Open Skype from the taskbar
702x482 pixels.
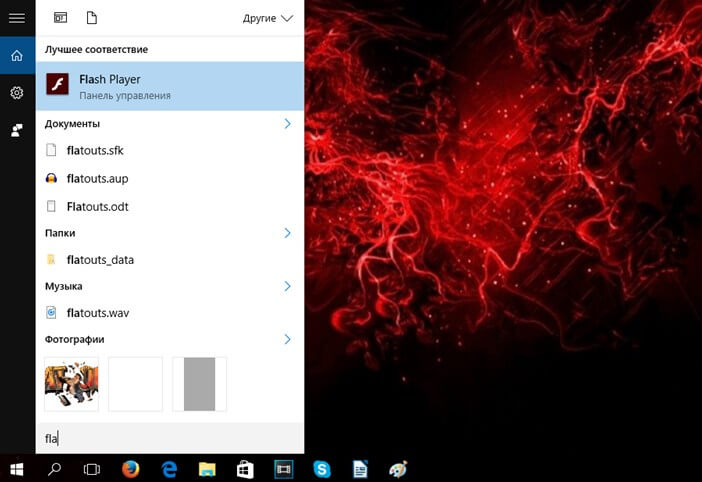tap(322, 468)
